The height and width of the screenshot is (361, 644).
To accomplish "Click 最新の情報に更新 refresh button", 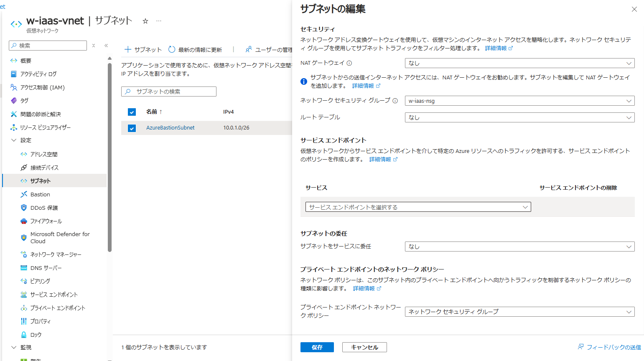I will point(195,50).
